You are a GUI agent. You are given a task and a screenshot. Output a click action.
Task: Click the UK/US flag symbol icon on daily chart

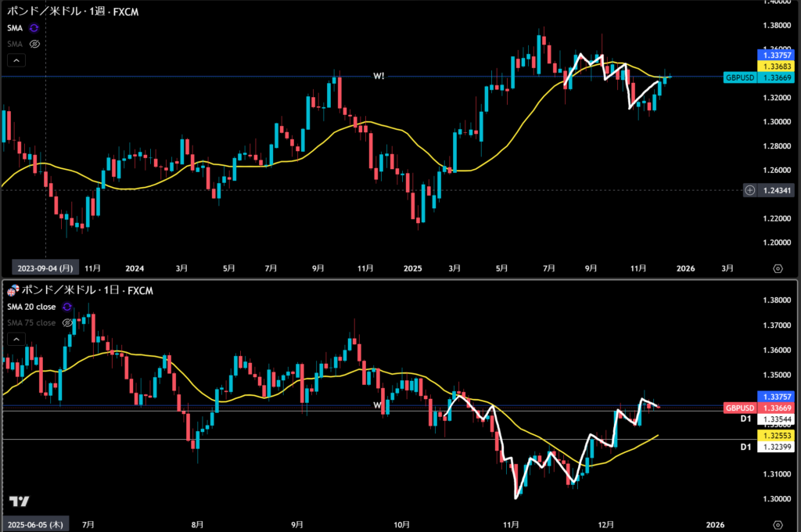(x=13, y=290)
